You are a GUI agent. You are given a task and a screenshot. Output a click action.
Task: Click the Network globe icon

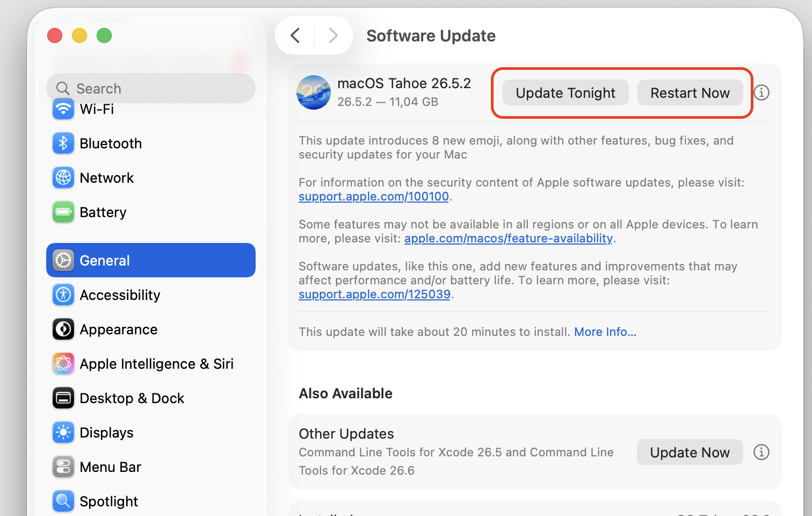pos(63,178)
